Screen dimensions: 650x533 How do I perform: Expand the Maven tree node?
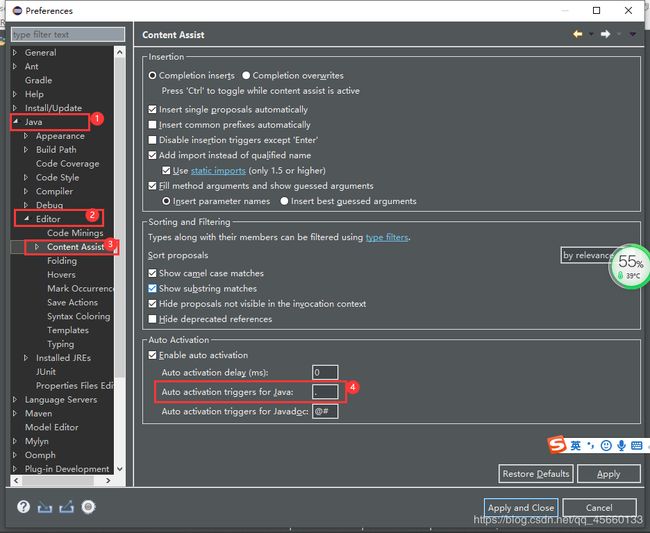click(15, 413)
